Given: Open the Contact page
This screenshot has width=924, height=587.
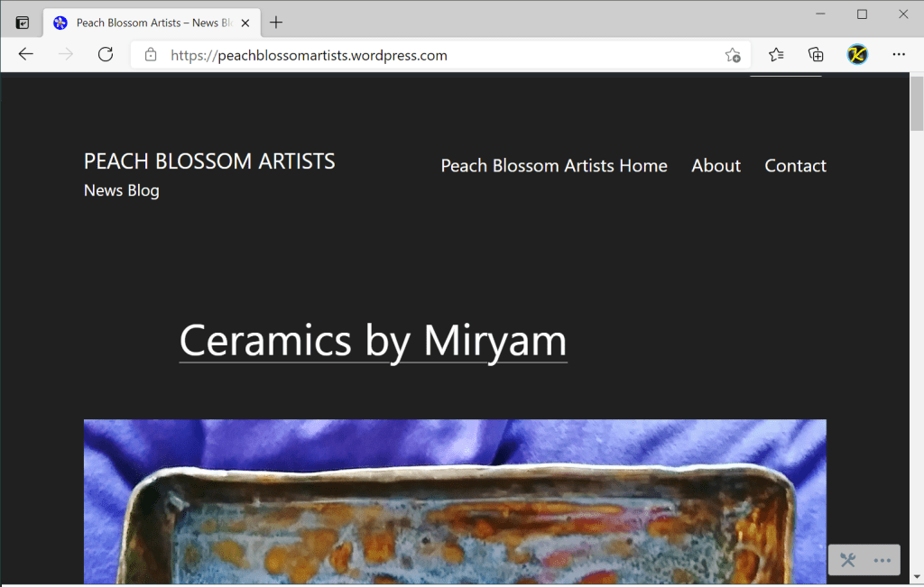Looking at the screenshot, I should pos(795,166).
